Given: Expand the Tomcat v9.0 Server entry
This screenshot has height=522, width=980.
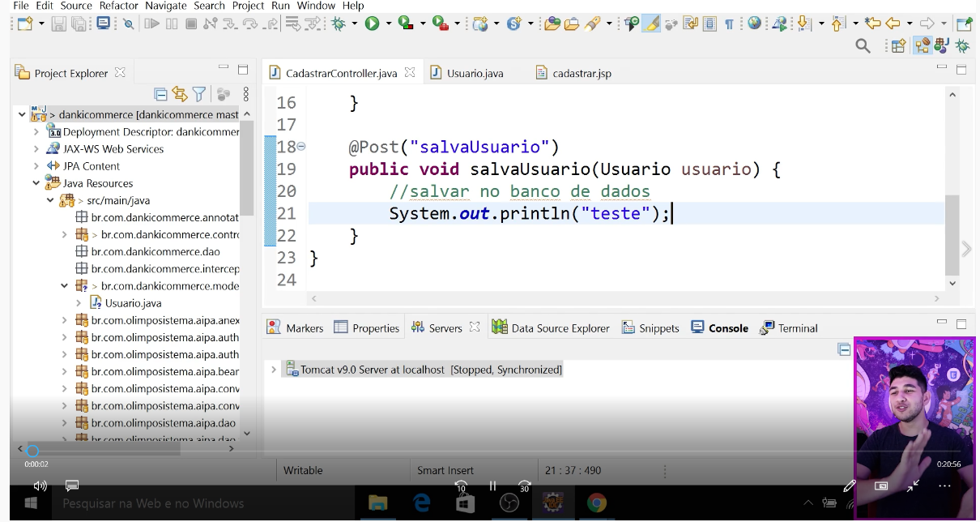Looking at the screenshot, I should [x=273, y=369].
